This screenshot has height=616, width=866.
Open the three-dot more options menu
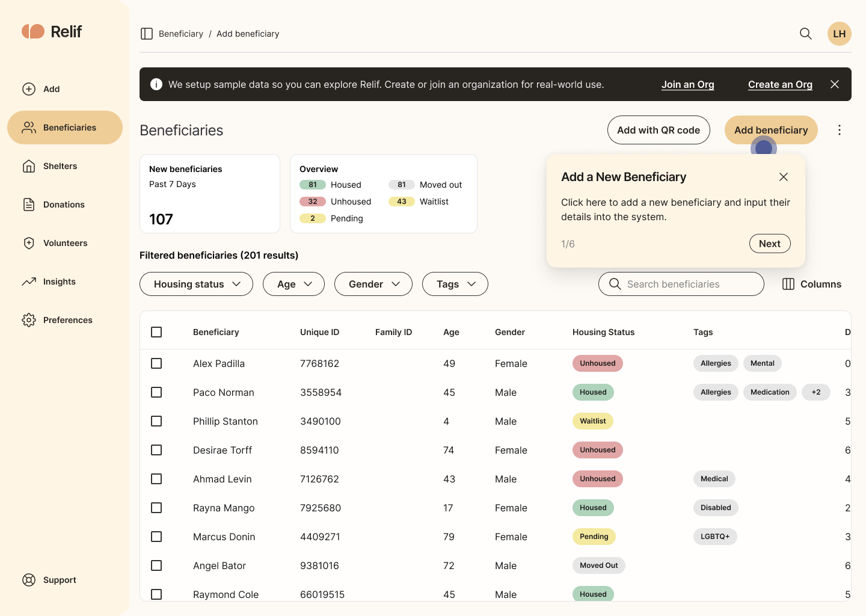coord(840,130)
